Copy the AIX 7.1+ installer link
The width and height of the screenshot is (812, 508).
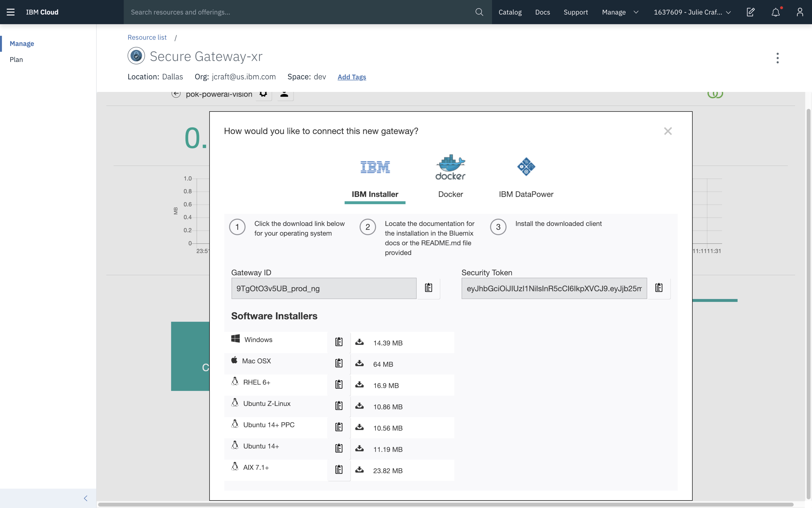pos(339,470)
